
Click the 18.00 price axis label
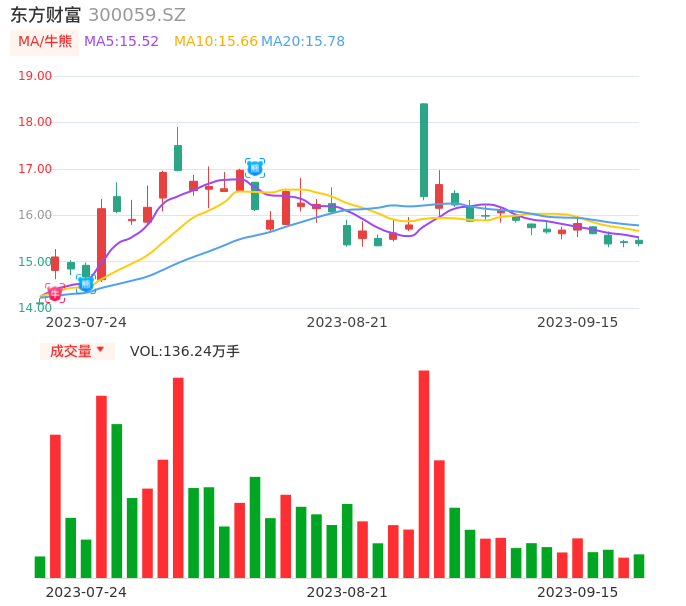35,122
